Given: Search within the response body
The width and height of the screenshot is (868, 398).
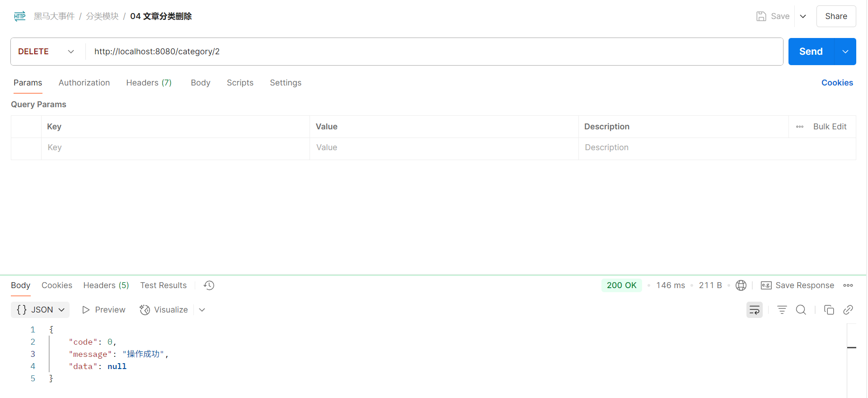Looking at the screenshot, I should point(801,310).
